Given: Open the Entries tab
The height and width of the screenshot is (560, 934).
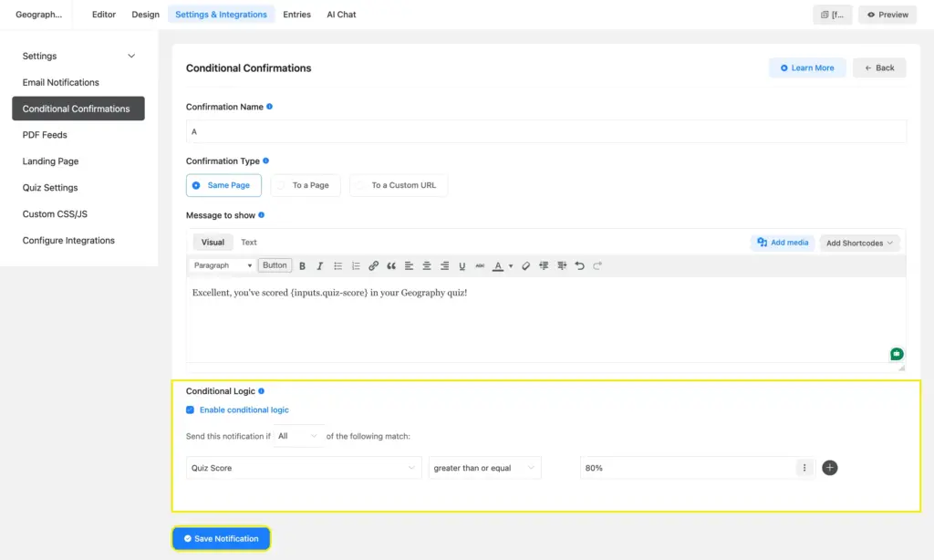Looking at the screenshot, I should 296,15.
